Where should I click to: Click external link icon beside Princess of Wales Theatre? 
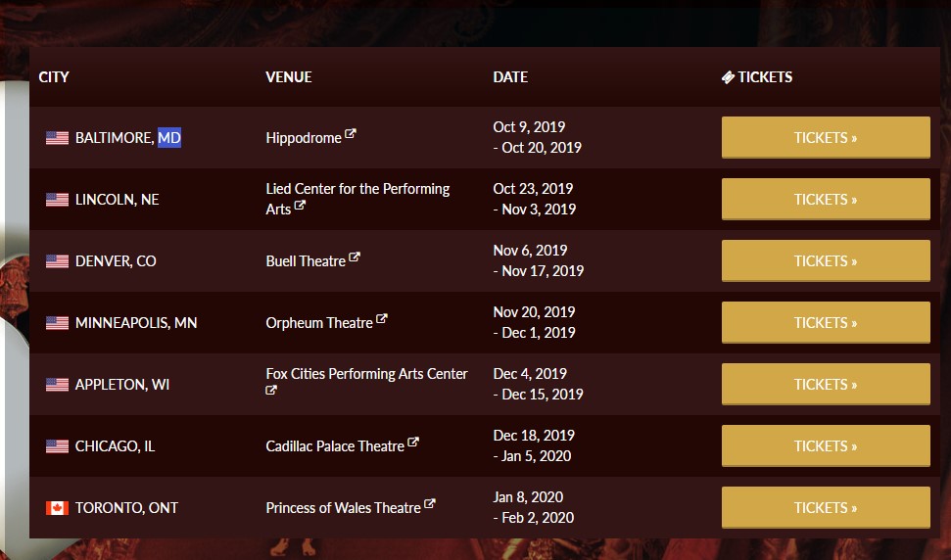coord(429,503)
